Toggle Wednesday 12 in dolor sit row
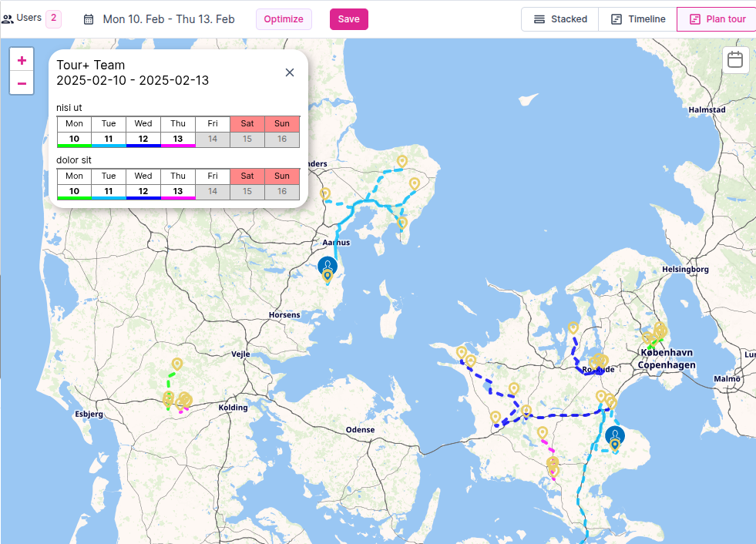This screenshot has height=544, width=756. click(143, 191)
